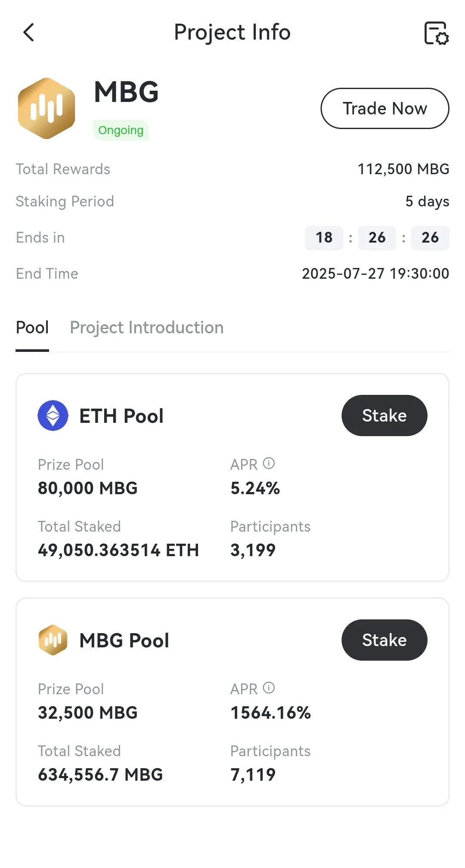The width and height of the screenshot is (465, 868).
Task: Tap the 1564.16% APR value
Action: (x=271, y=713)
